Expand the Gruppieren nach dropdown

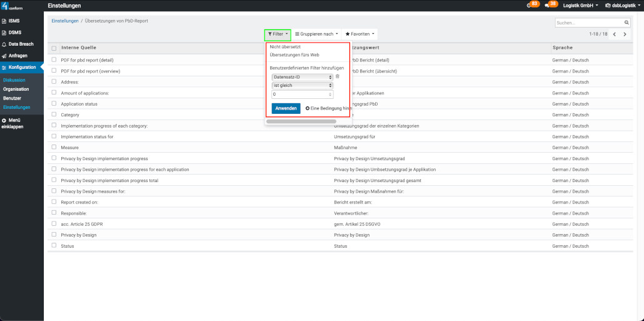316,34
